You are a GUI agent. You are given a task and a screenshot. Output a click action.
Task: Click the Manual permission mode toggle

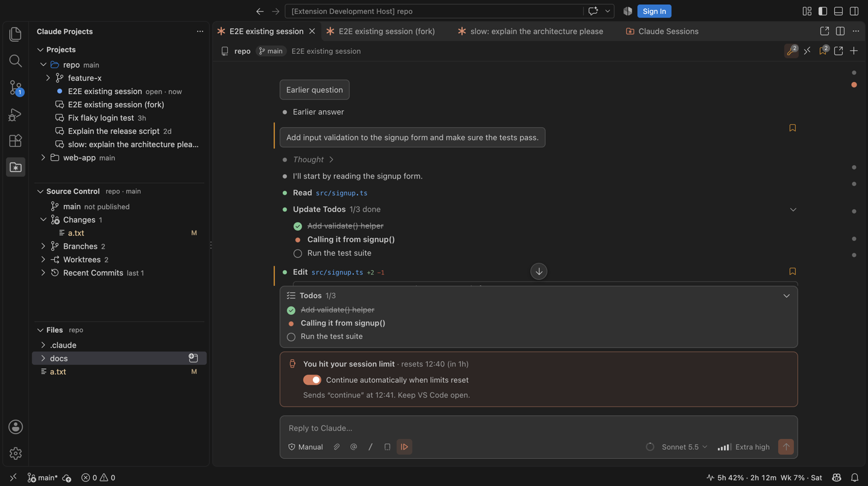(306, 447)
